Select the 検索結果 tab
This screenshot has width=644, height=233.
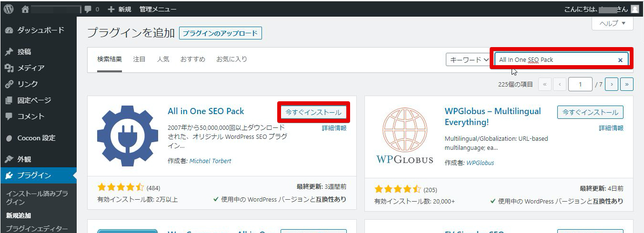coord(110,59)
